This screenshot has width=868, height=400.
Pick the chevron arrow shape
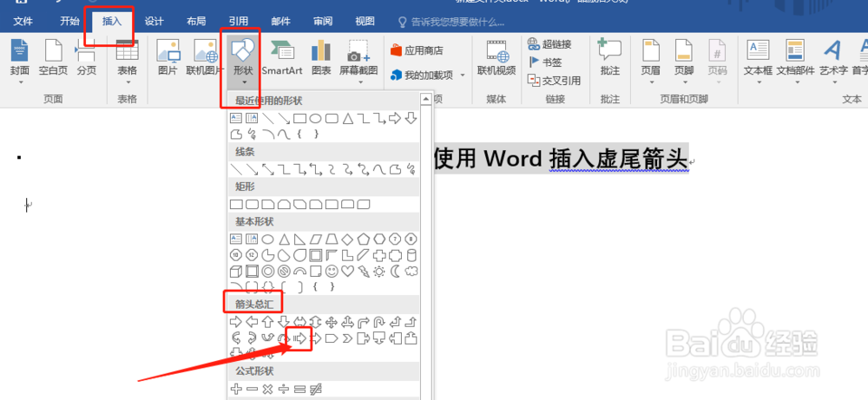(x=347, y=338)
